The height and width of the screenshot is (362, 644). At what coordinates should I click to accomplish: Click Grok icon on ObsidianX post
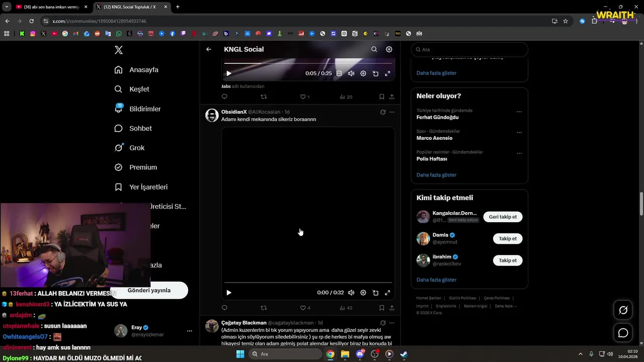click(383, 112)
